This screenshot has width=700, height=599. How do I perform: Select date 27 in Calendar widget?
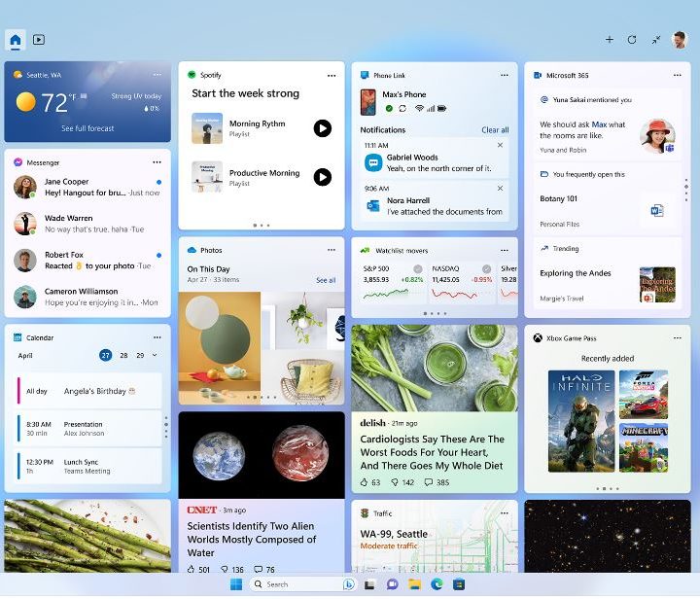click(105, 355)
